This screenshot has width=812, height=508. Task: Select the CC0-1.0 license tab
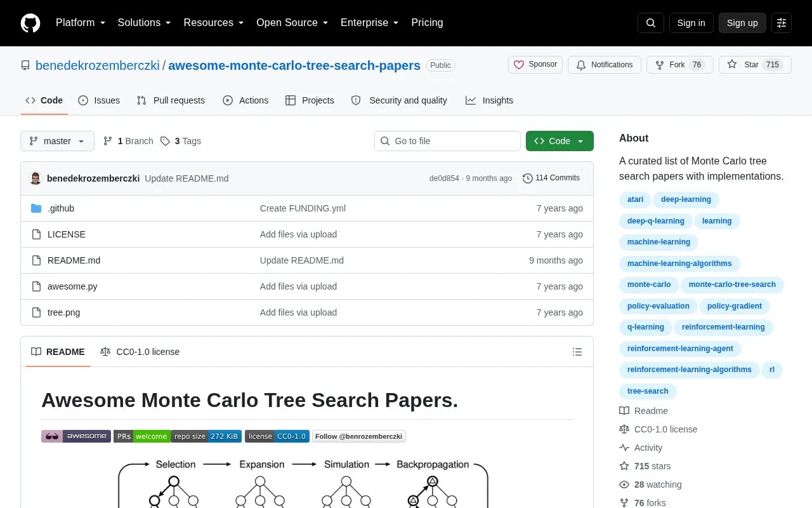pos(140,352)
